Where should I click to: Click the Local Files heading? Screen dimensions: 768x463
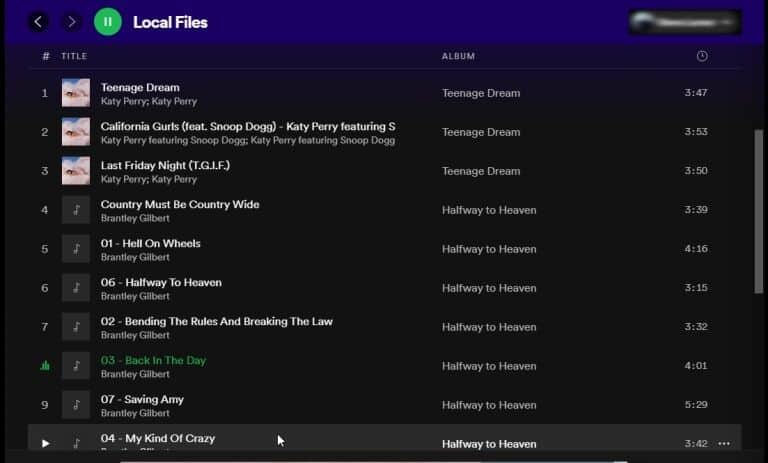[x=170, y=23]
